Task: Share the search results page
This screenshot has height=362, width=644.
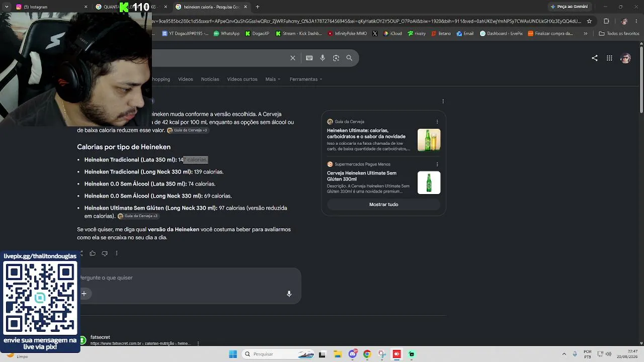Action: coord(595,58)
